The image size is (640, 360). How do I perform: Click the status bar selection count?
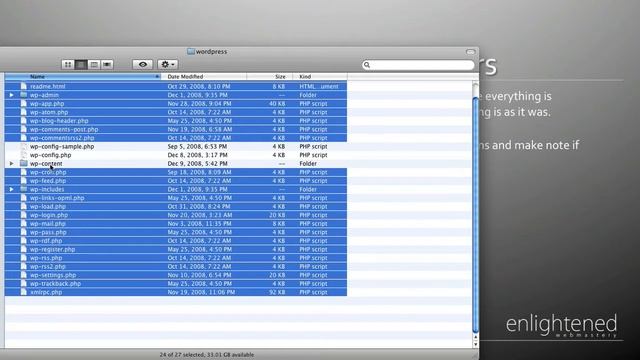(x=207, y=355)
